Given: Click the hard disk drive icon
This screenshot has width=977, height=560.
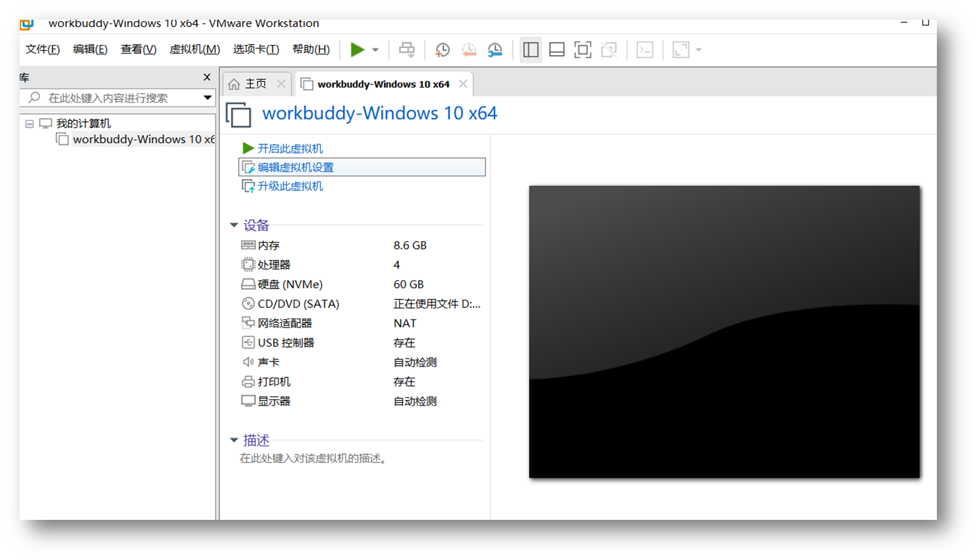Looking at the screenshot, I should [x=248, y=284].
